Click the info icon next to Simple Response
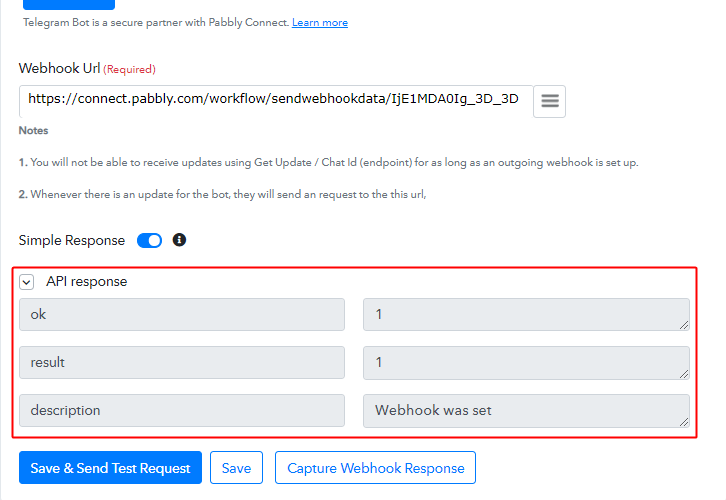 click(x=179, y=240)
